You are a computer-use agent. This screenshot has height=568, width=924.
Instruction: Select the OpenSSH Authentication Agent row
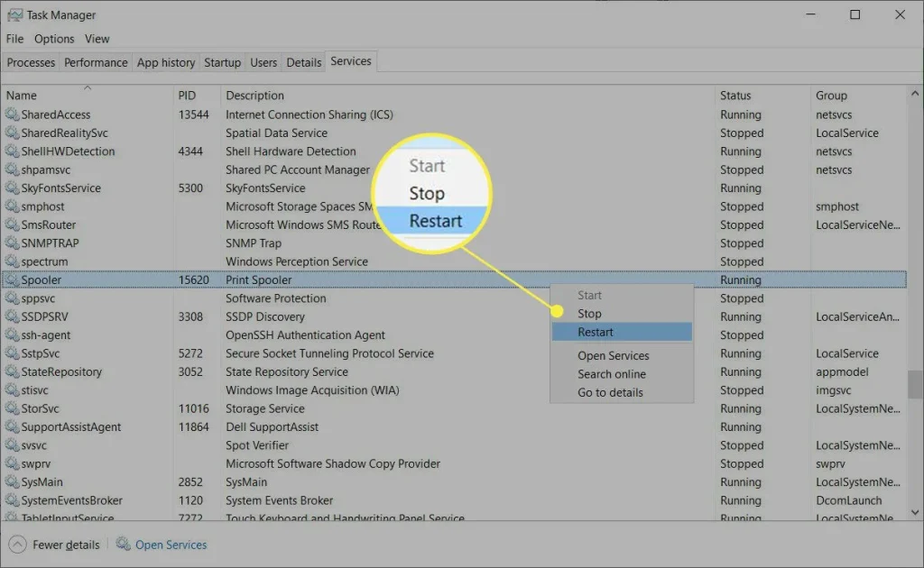tap(454, 334)
